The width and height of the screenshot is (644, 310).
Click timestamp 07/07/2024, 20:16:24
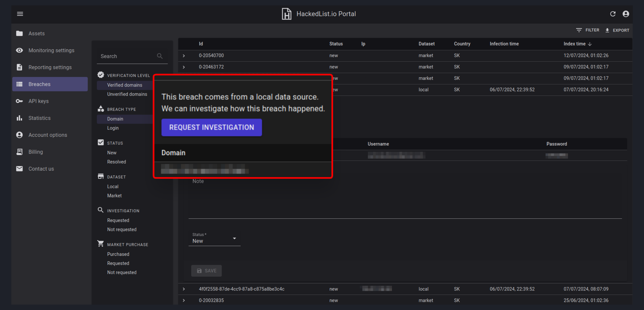point(586,90)
